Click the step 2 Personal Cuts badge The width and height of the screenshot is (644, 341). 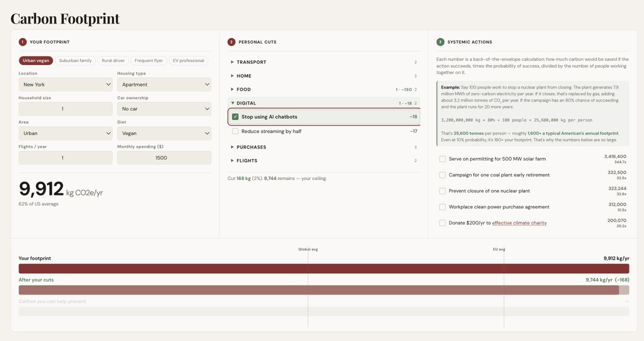coord(231,42)
